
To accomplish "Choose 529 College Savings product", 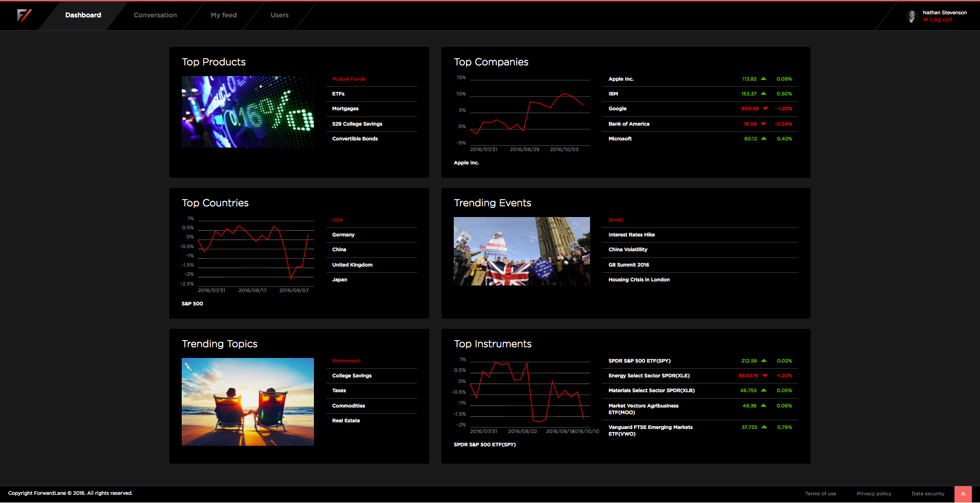I will (x=372, y=124).
